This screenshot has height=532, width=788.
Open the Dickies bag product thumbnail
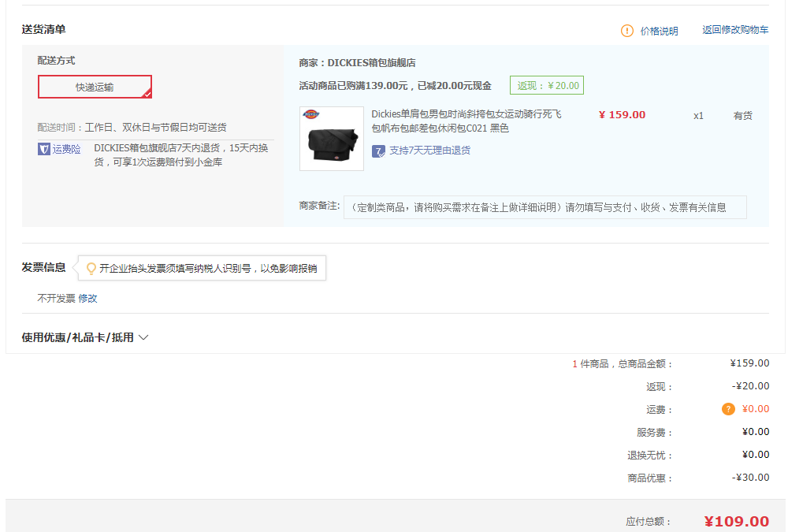click(x=332, y=139)
